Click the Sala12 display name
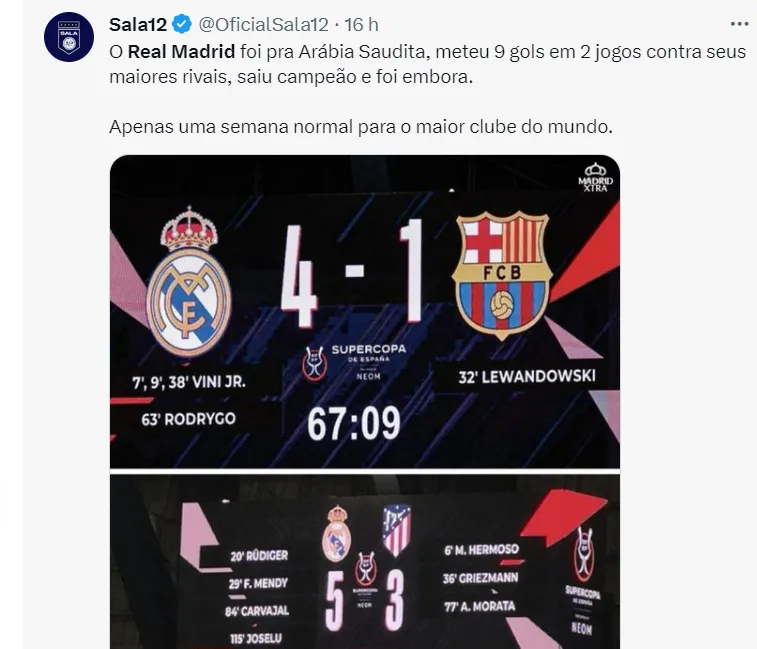 click(x=138, y=24)
